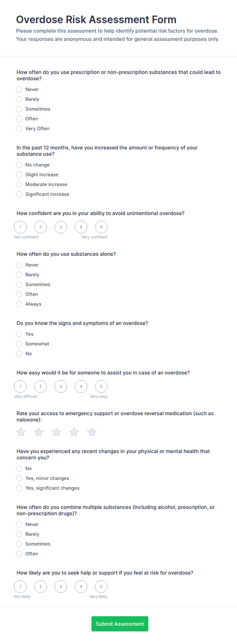Pick likelihood 3 for seeking help
The image size is (237, 644).
61,586
